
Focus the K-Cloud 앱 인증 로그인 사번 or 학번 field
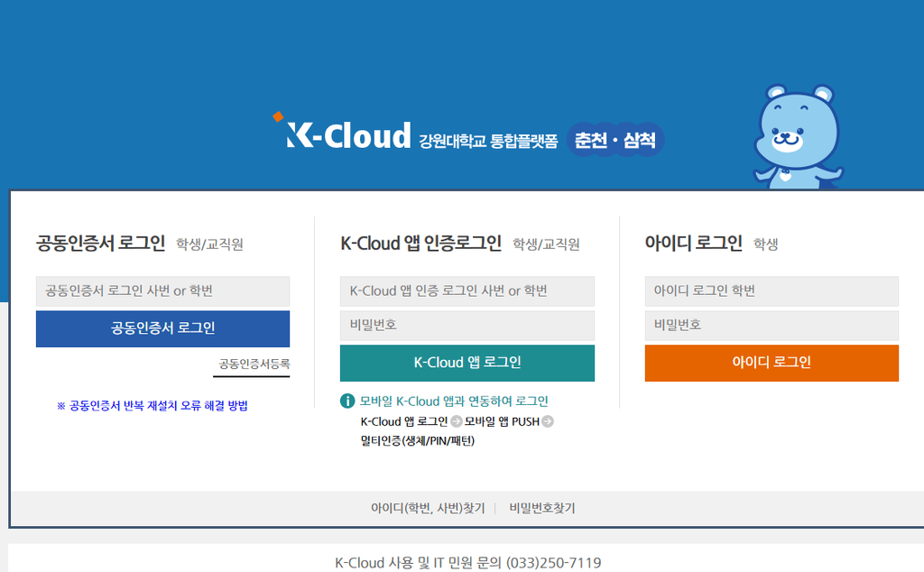coord(467,291)
